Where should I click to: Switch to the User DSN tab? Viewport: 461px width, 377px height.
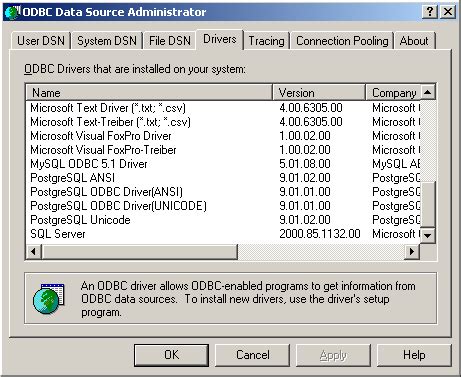(x=41, y=41)
